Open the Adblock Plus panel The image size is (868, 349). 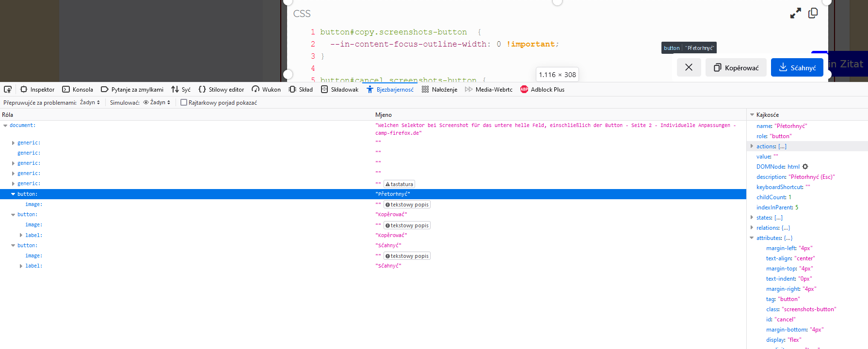tap(542, 90)
